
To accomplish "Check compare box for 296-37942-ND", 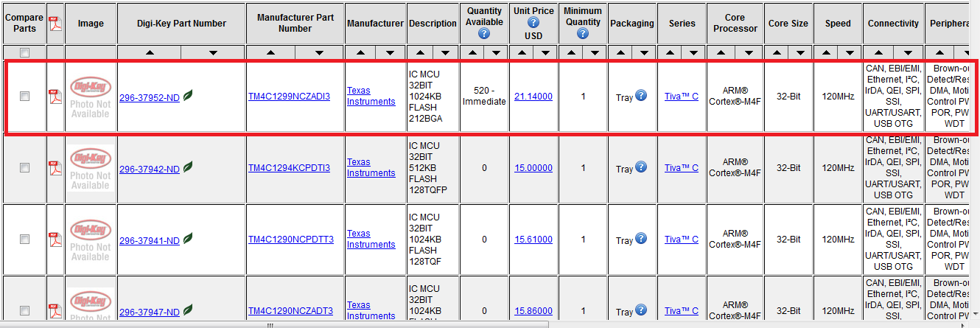I will pos(24,168).
